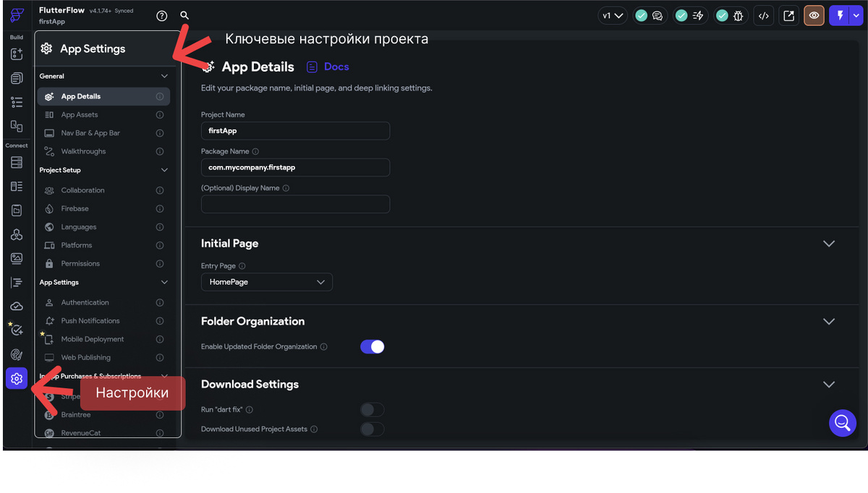Toggle Enable Updated Folder Organization switch
This screenshot has width=868, height=493.
pos(372,347)
